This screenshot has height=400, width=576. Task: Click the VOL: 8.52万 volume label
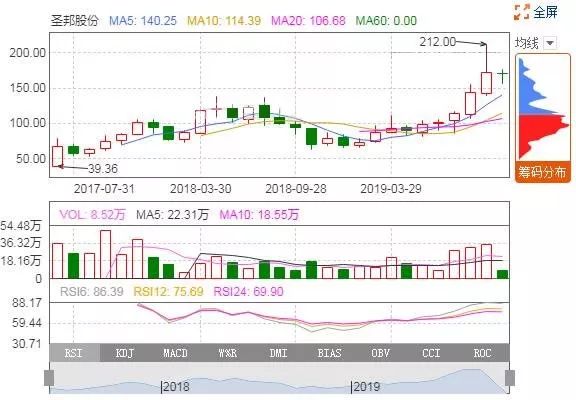(93, 214)
